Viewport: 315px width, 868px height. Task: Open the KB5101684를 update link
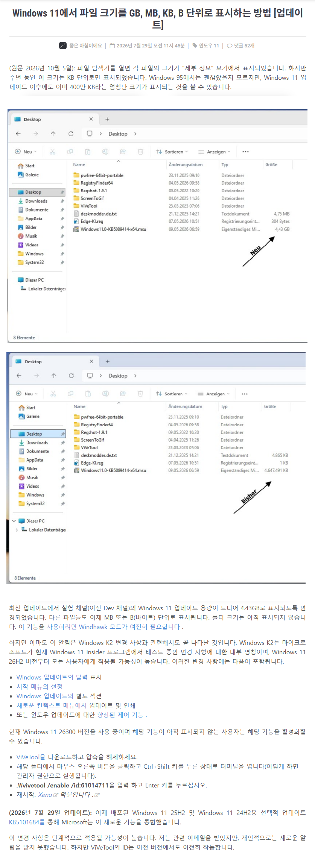(x=27, y=822)
